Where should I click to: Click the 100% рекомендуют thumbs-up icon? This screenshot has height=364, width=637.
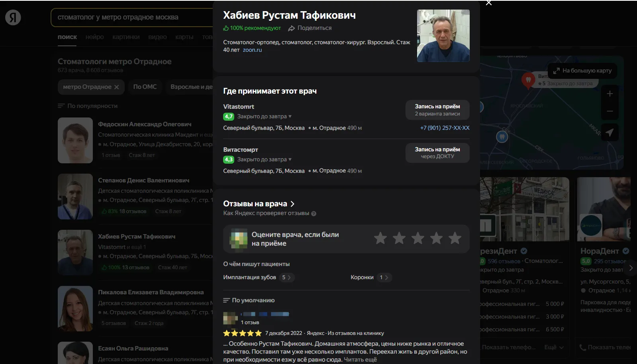226,28
